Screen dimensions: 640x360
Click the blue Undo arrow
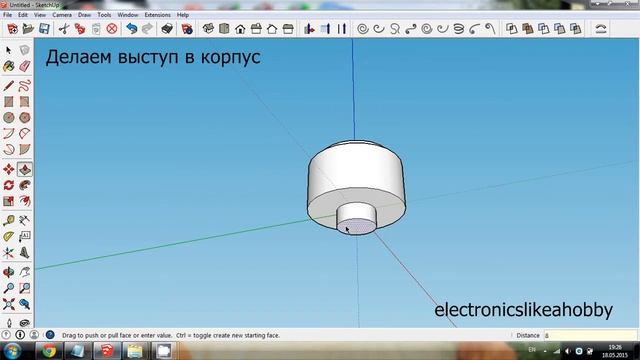pyautogui.click(x=131, y=29)
